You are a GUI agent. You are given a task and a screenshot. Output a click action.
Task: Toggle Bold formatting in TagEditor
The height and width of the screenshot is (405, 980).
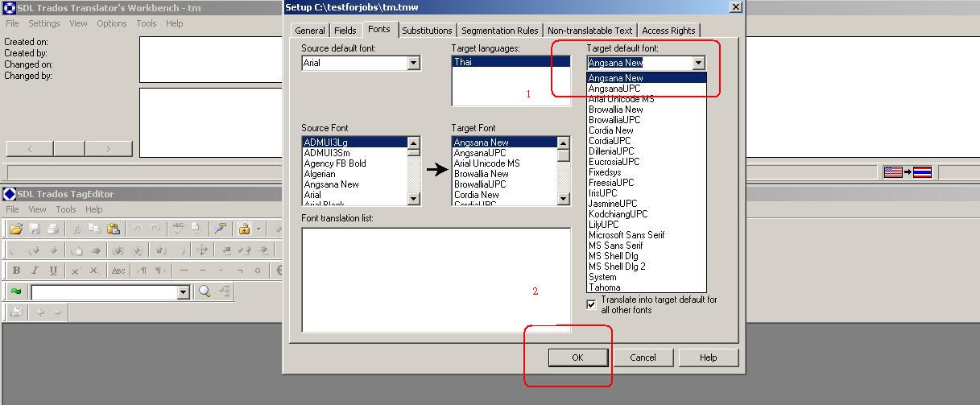coord(16,271)
